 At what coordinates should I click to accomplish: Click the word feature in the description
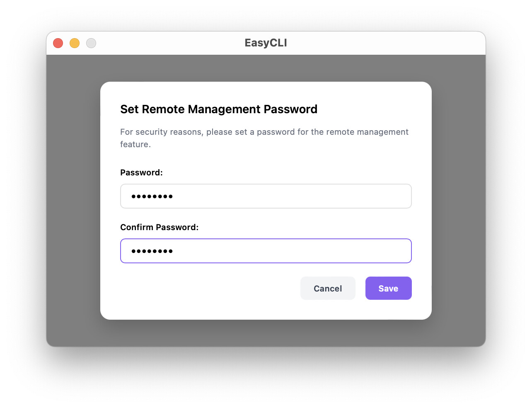click(x=135, y=144)
